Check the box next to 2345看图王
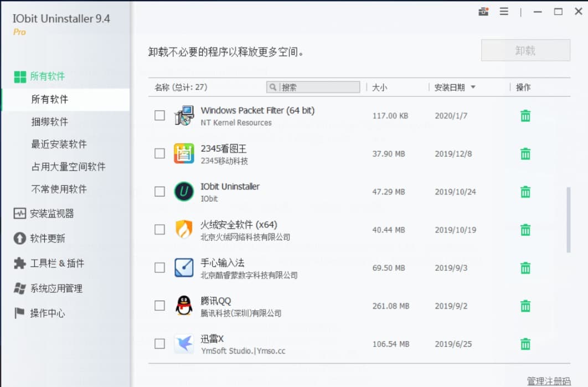This screenshot has width=588, height=387. (160, 153)
